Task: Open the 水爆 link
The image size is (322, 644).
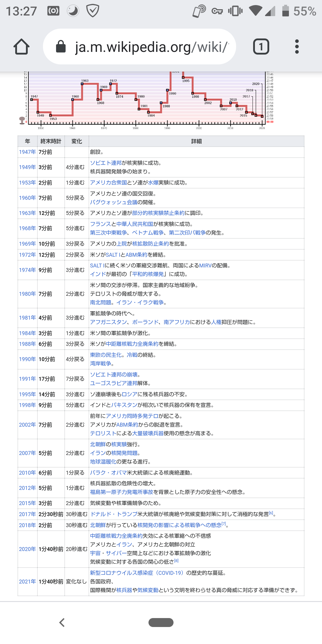Action: click(x=153, y=182)
